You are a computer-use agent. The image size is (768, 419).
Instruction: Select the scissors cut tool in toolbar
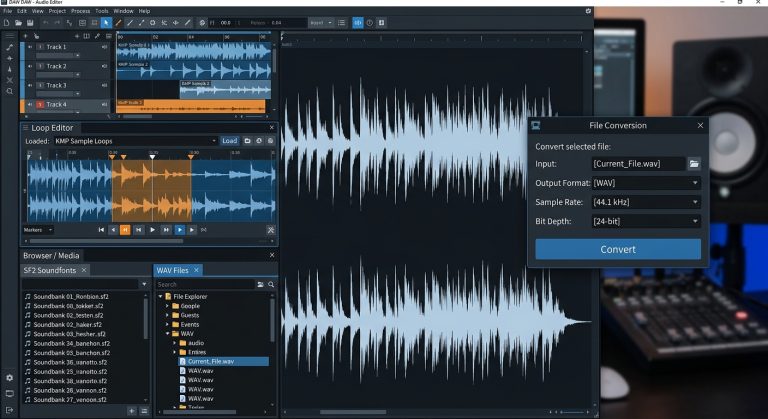click(164, 23)
